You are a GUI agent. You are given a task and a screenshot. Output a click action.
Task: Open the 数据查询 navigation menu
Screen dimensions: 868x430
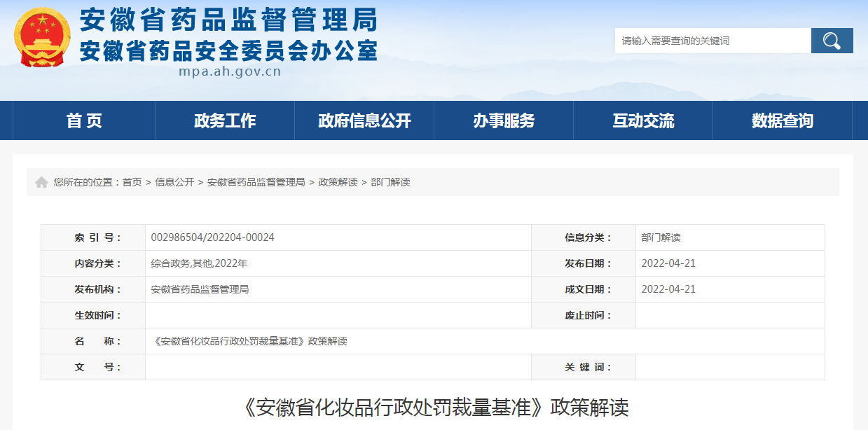783,120
